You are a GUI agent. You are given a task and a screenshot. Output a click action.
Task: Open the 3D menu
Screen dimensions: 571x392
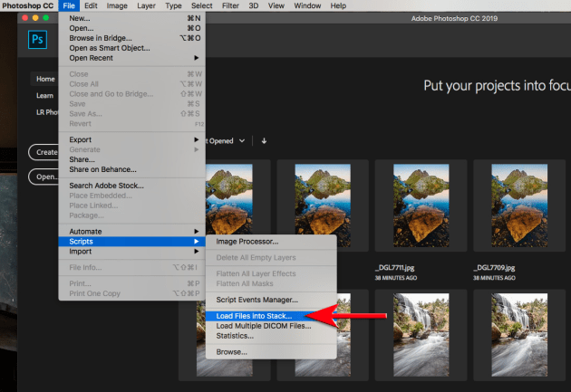pyautogui.click(x=254, y=5)
